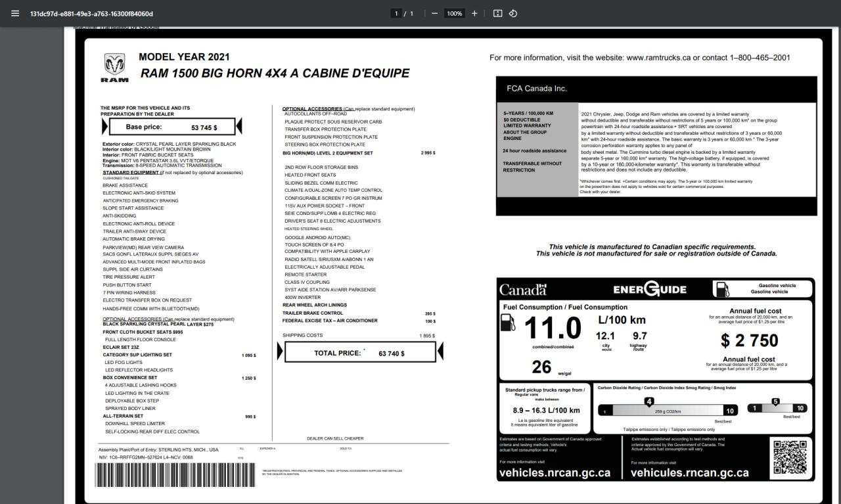Click the fuel pump icon beside 11.0
Screen dimensions: 841x504
pyautogui.click(x=509, y=323)
